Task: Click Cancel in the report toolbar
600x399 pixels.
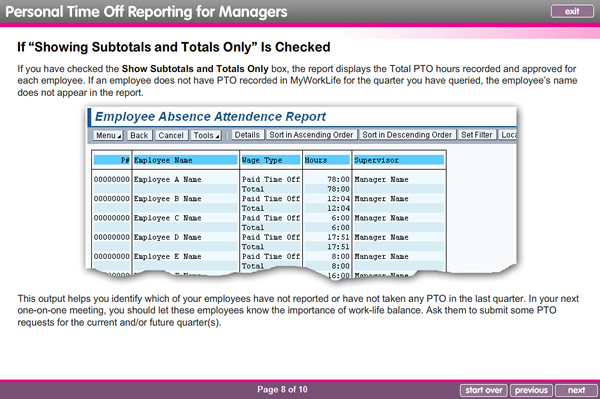Action: (x=171, y=135)
